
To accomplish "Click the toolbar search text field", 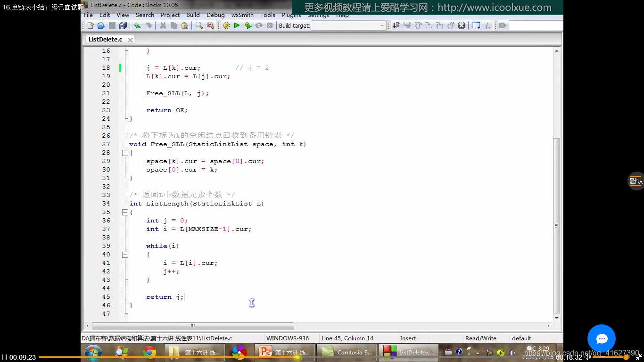I will [536, 25].
